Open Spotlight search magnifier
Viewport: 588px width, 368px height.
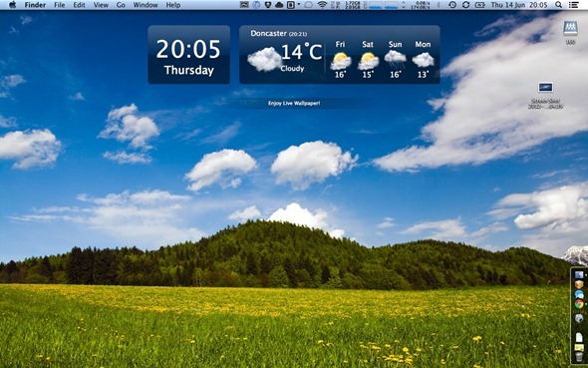point(558,5)
